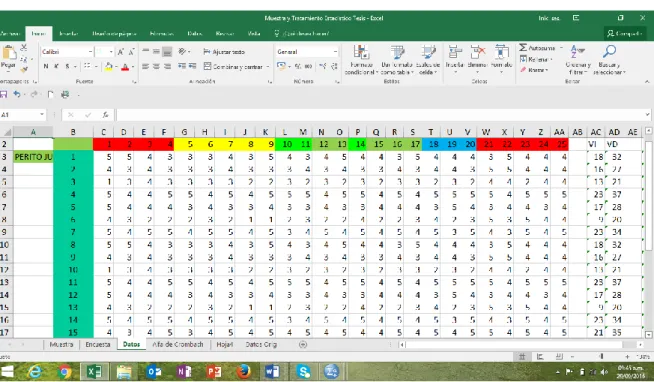
Task: Click the Compartir share button
Action: tap(624, 33)
